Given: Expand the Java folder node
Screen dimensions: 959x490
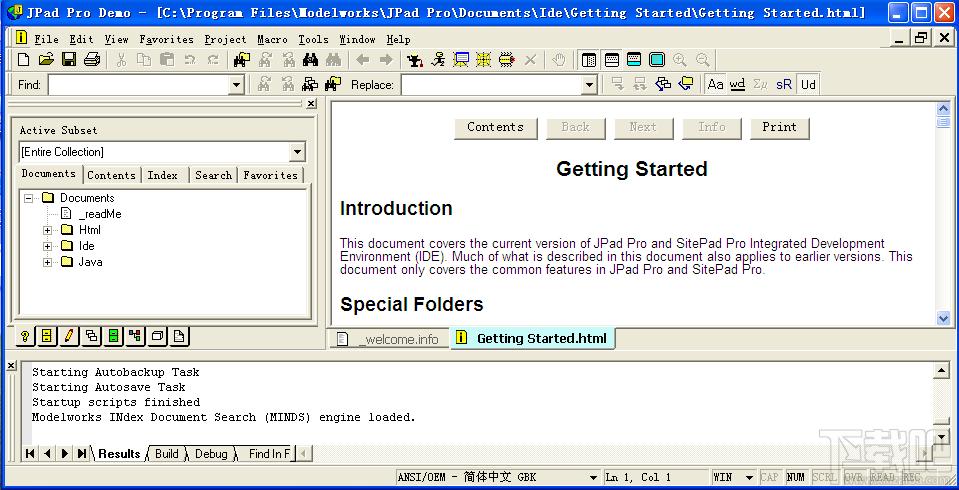Looking at the screenshot, I should click(47, 262).
